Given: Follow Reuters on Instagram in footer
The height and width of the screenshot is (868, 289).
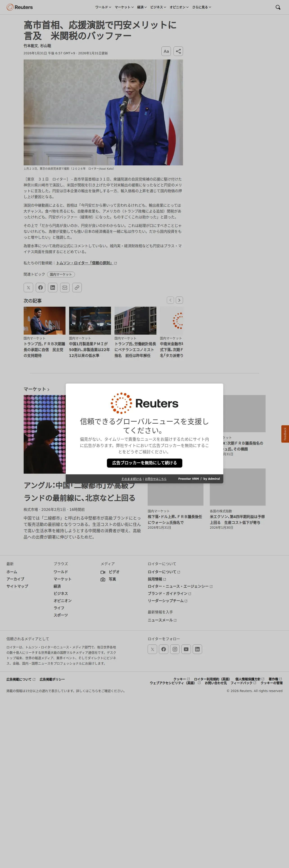Looking at the screenshot, I should 175,649.
